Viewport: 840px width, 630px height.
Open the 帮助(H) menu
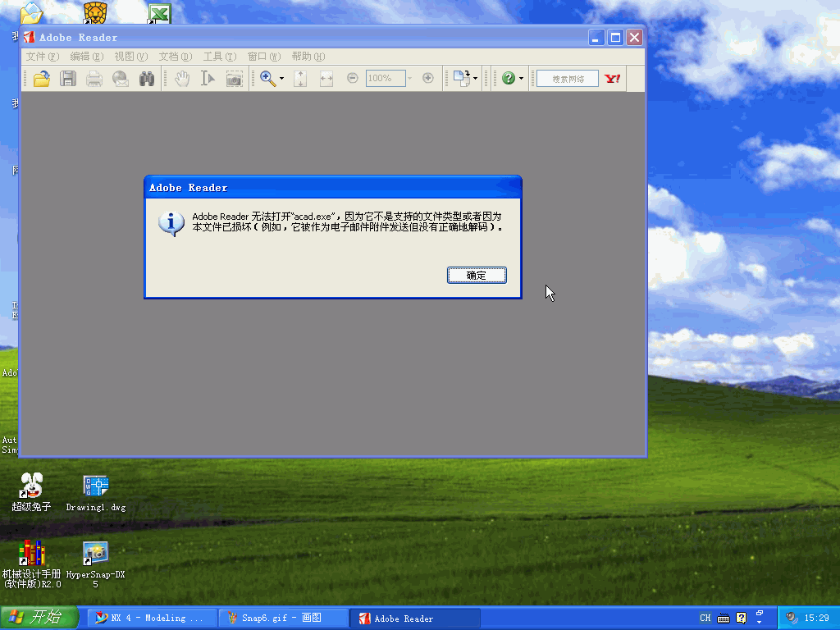308,57
